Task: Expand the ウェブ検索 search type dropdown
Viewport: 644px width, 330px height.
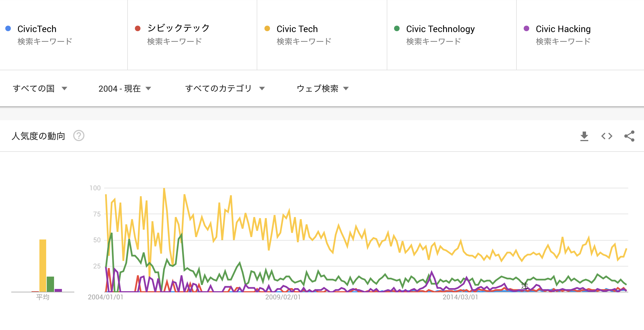Action: point(323,89)
